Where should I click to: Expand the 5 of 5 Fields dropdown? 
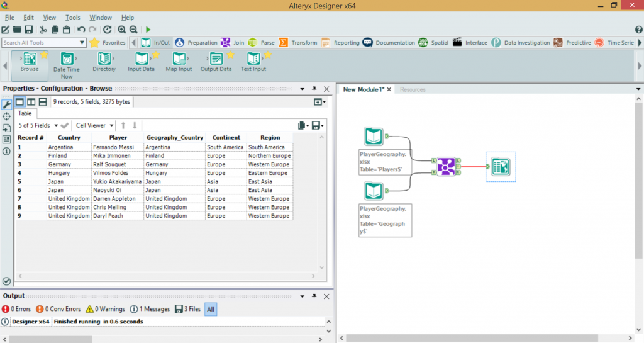click(x=38, y=125)
